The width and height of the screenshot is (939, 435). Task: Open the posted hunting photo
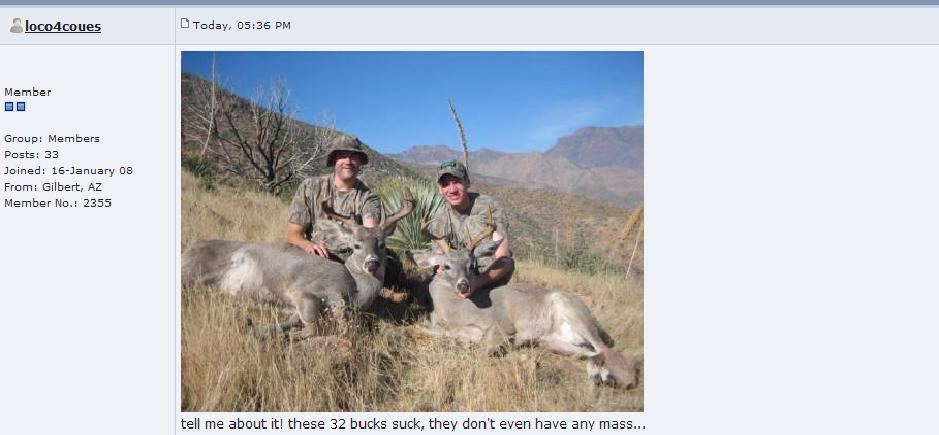[412, 231]
